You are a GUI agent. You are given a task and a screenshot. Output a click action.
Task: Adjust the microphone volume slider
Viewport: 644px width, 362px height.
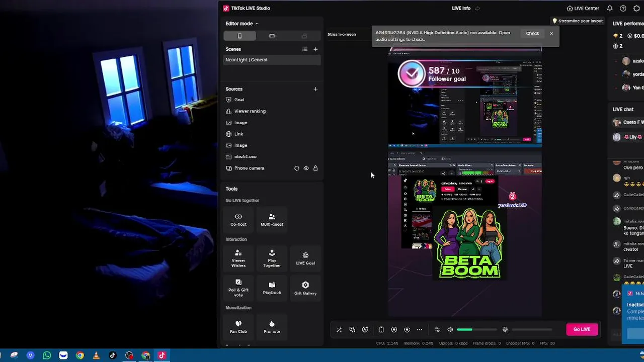tap(532, 330)
